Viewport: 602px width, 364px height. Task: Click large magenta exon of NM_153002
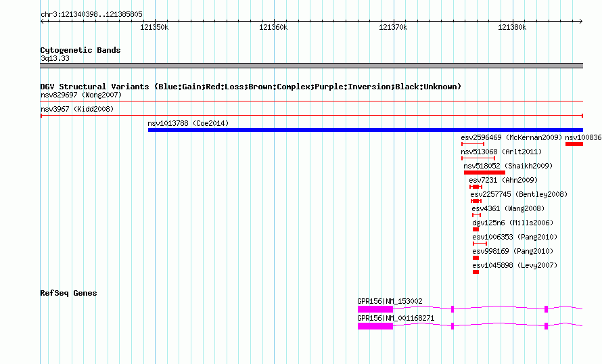pos(375,309)
